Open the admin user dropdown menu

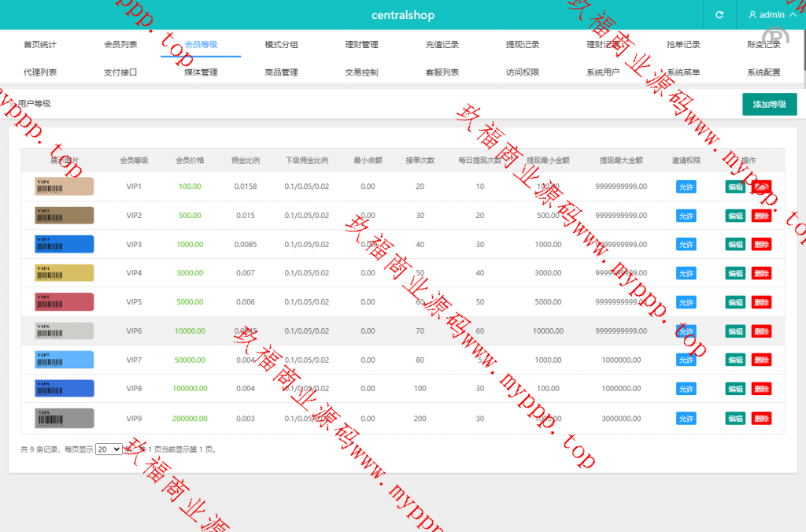point(771,15)
